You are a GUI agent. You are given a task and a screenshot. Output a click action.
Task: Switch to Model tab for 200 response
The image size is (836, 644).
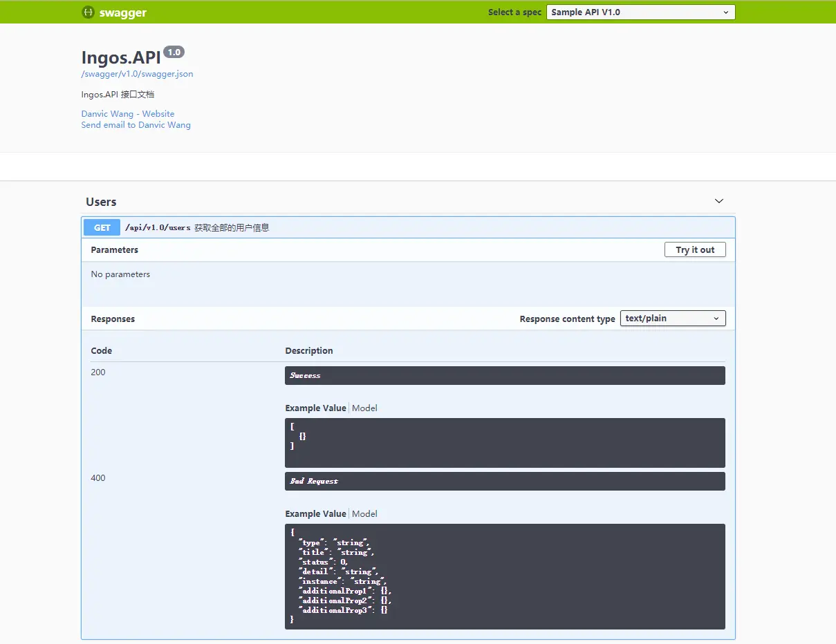364,408
